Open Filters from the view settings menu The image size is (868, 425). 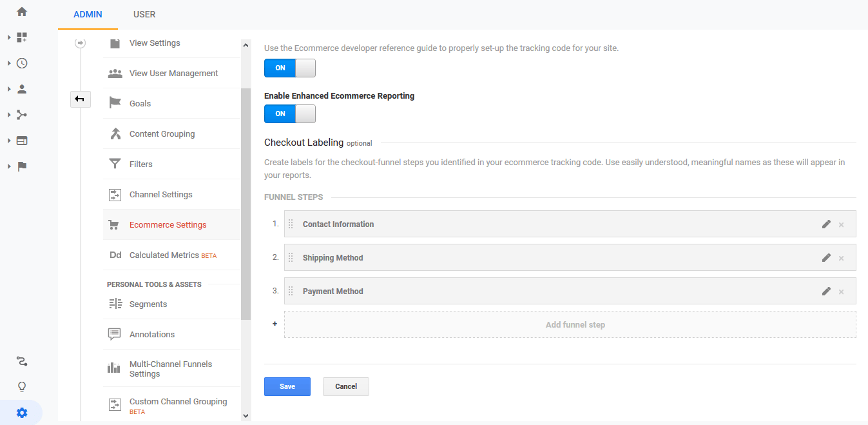142,164
